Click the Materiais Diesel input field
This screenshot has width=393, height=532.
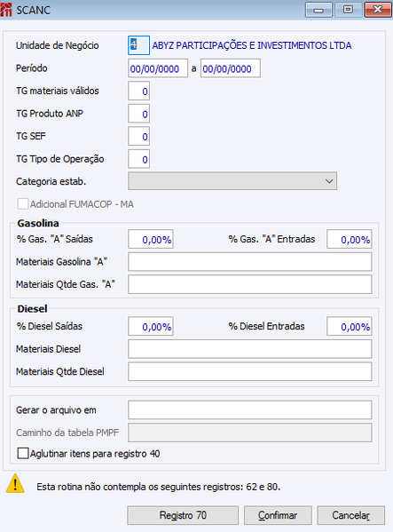pos(250,349)
